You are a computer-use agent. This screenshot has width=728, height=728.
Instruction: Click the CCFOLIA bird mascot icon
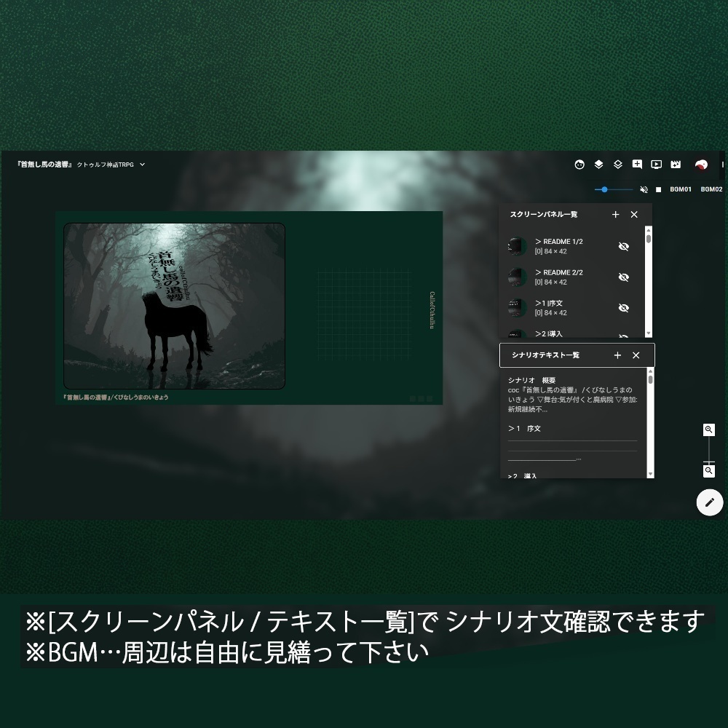click(x=703, y=165)
